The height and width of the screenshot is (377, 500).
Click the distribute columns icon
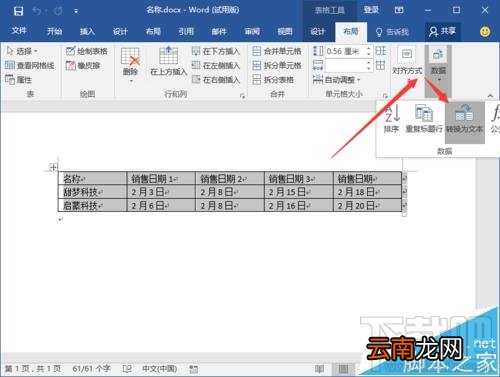coord(381,65)
